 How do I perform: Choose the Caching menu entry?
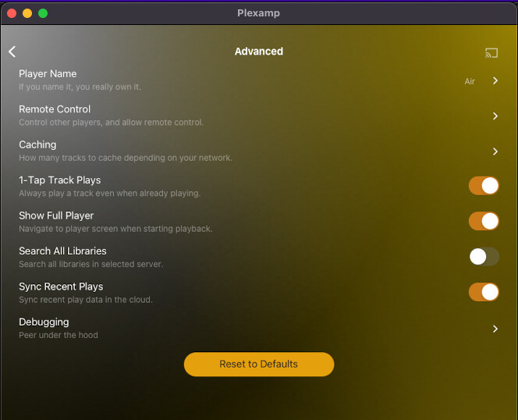click(259, 151)
